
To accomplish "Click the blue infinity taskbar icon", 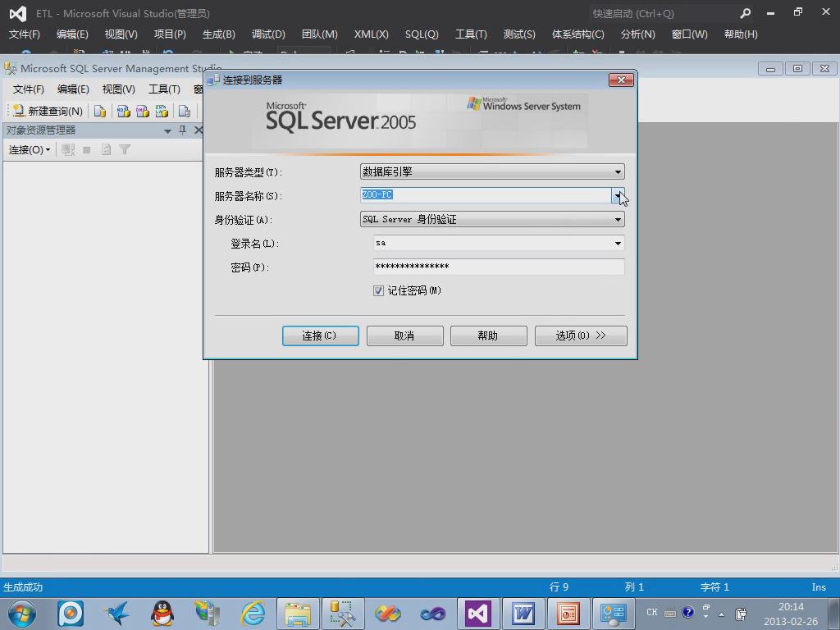I will tap(433, 614).
